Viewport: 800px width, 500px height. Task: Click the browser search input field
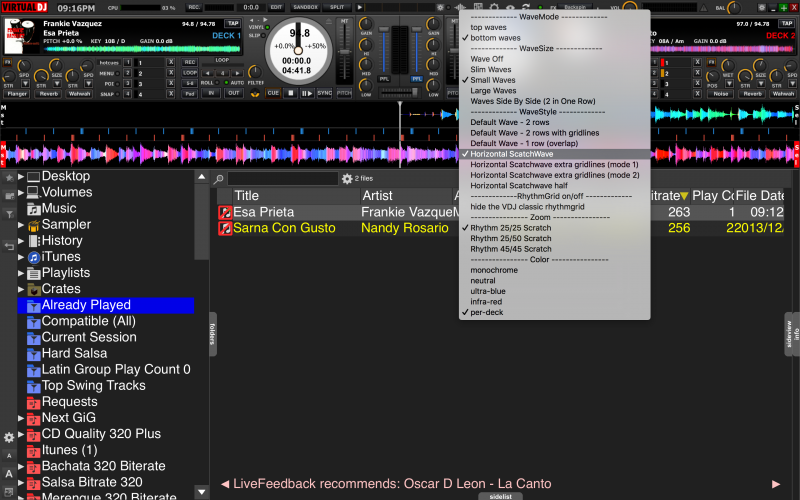[283, 179]
